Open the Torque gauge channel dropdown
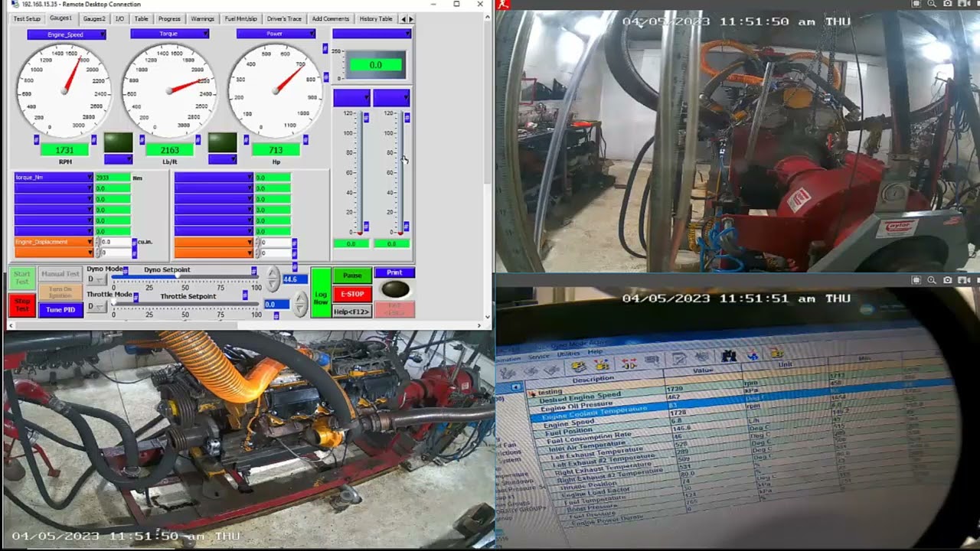This screenshot has width=980, height=551. 170,34
